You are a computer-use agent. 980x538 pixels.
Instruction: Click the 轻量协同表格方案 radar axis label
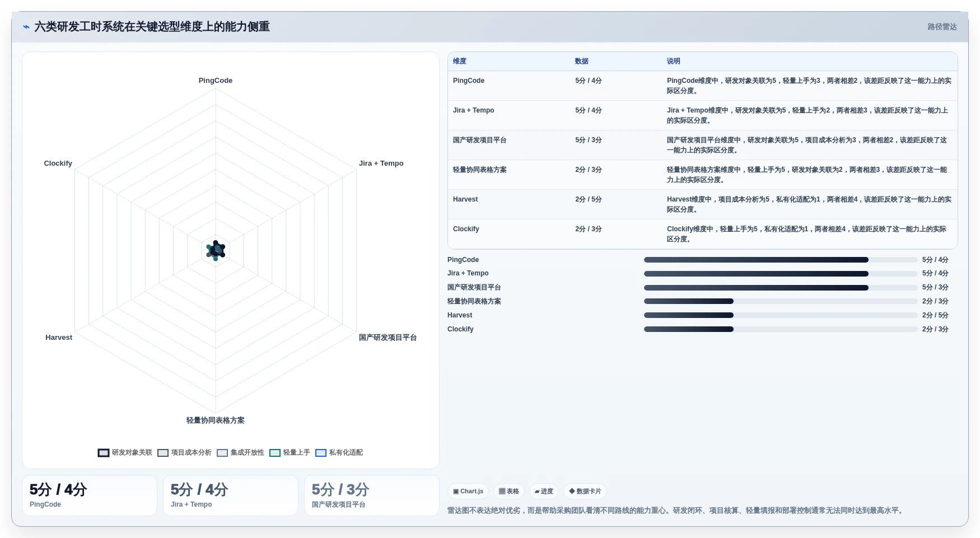[x=216, y=420]
